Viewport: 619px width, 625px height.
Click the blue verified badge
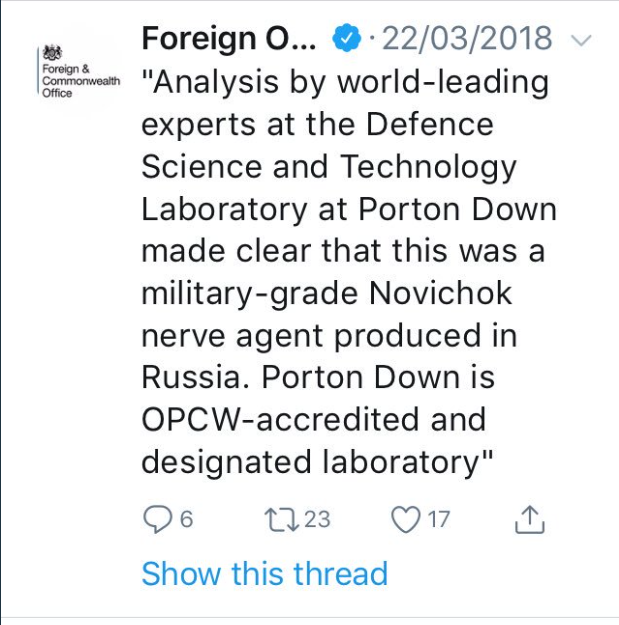click(x=345, y=39)
